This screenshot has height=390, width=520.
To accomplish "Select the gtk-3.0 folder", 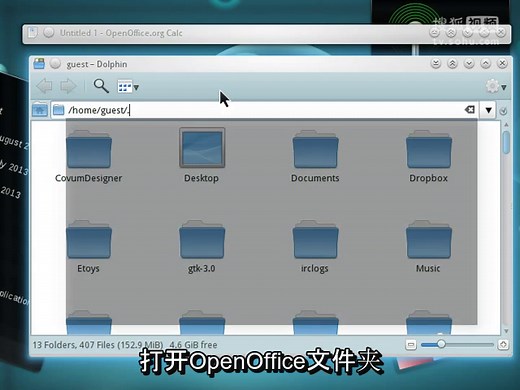I will pos(202,247).
